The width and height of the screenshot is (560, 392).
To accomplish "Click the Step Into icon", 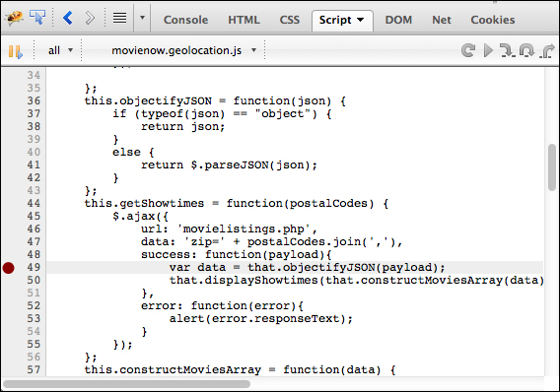I will pos(507,50).
